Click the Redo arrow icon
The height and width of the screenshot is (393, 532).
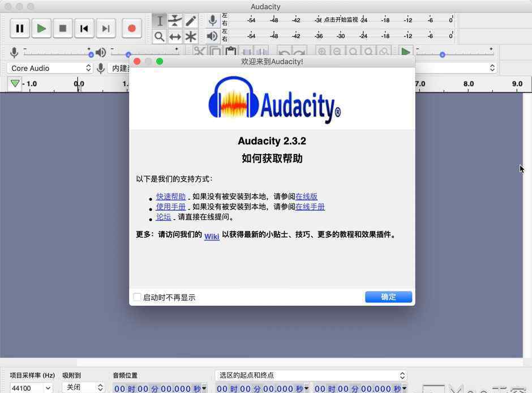point(299,52)
